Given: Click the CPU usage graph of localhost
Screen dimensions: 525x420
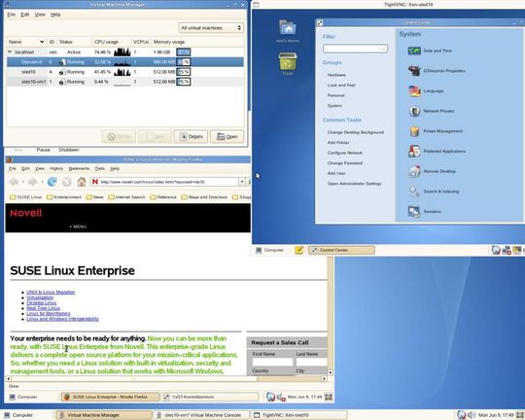Looking at the screenshot, I should (x=122, y=52).
